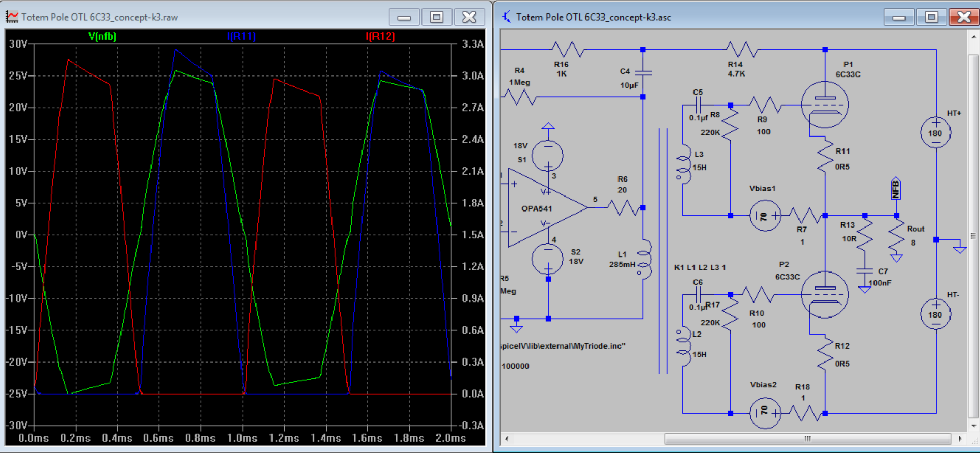Select the L3 15H inductor symbol
Screen dimensions: 980x453
(683, 163)
